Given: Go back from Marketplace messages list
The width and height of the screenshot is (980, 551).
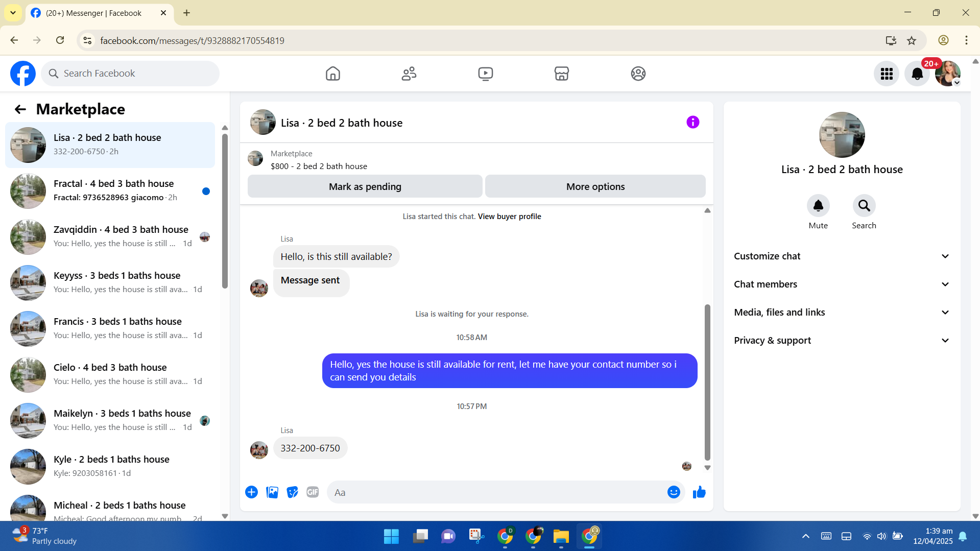Looking at the screenshot, I should [20, 109].
